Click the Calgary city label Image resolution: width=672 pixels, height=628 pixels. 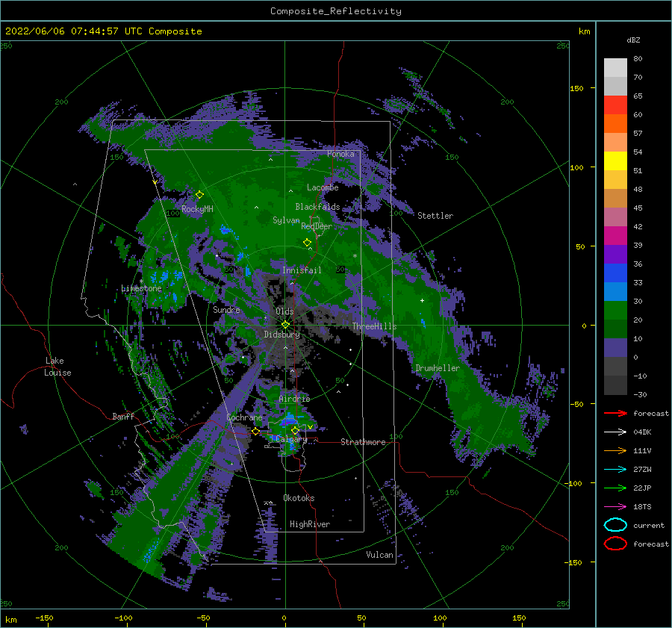(x=291, y=439)
